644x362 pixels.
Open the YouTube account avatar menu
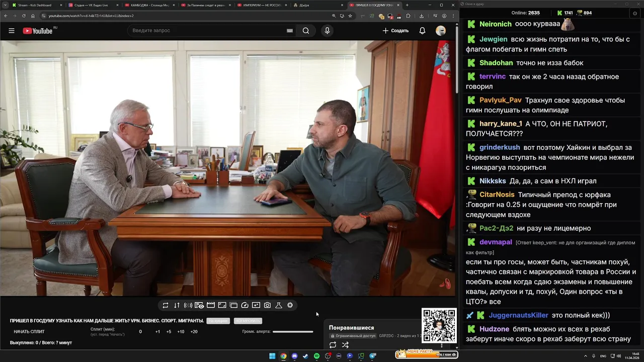click(441, 31)
